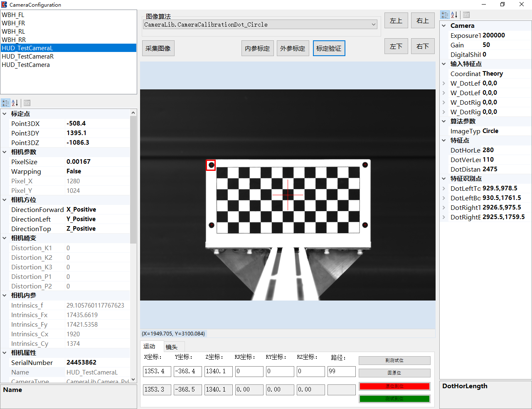The height and width of the screenshot is (409, 532).
Task: Expand the DotLeftTc 929.5,978.5 property
Action: tap(444, 188)
